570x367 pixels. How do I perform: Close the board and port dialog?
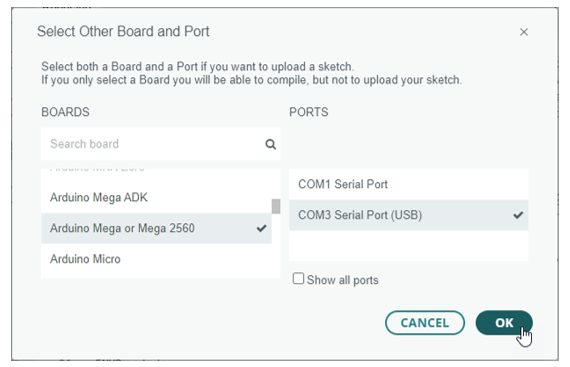click(523, 32)
